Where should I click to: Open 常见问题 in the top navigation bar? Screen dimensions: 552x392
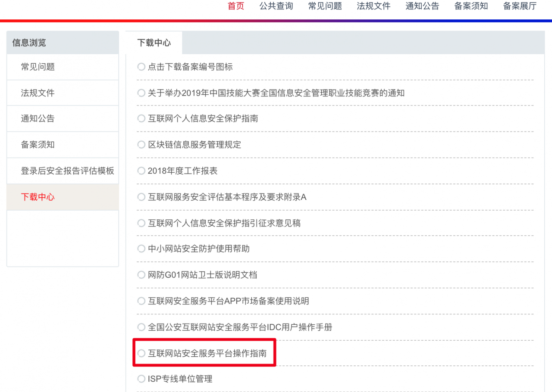coord(325,6)
